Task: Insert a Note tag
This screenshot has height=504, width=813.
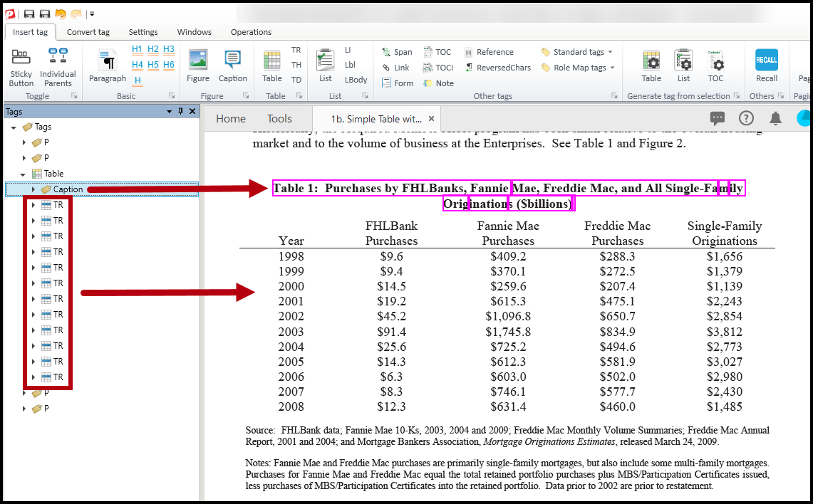Action: coord(439,83)
